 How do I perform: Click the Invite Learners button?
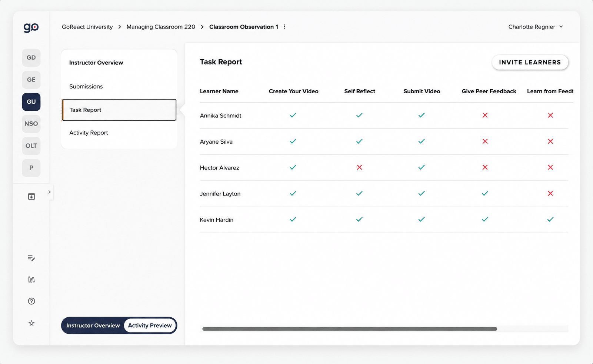[530, 62]
